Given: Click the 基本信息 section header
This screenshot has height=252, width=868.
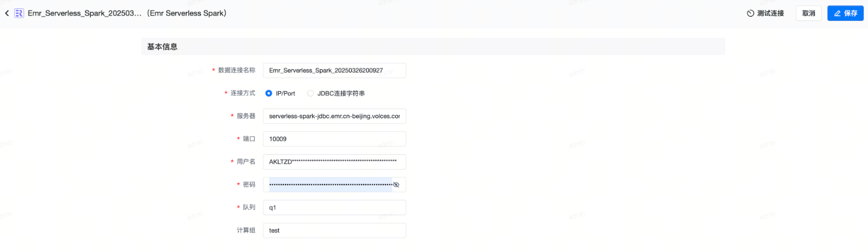Looking at the screenshot, I should [x=433, y=47].
